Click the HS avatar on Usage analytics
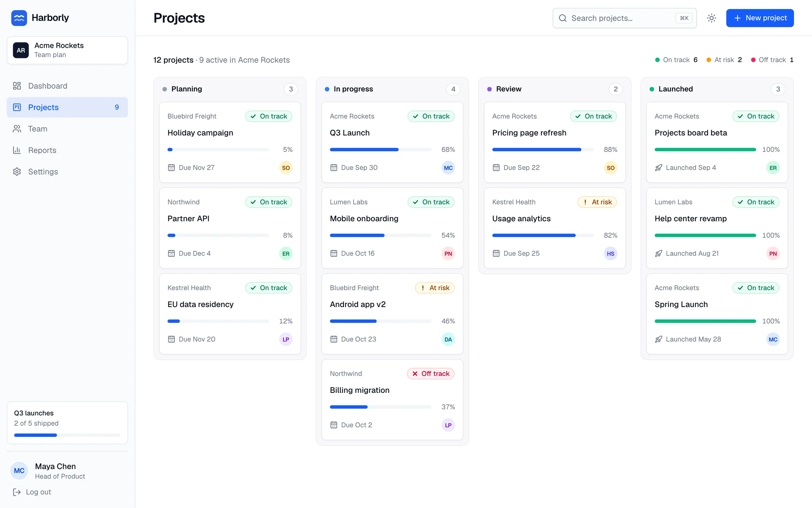The image size is (812, 508). coord(611,254)
